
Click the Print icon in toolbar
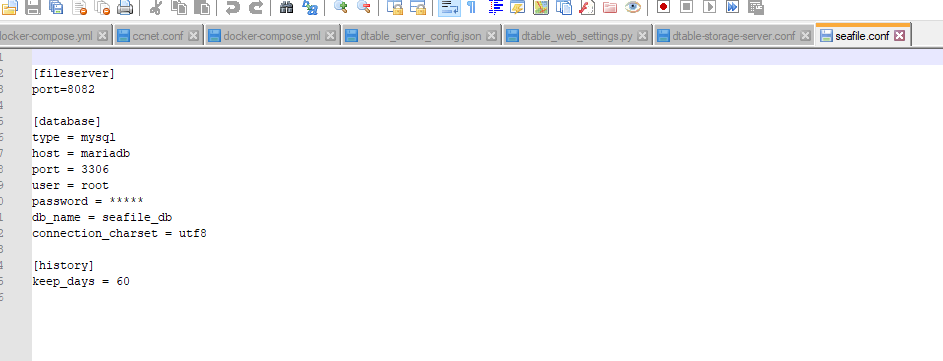tap(124, 7)
